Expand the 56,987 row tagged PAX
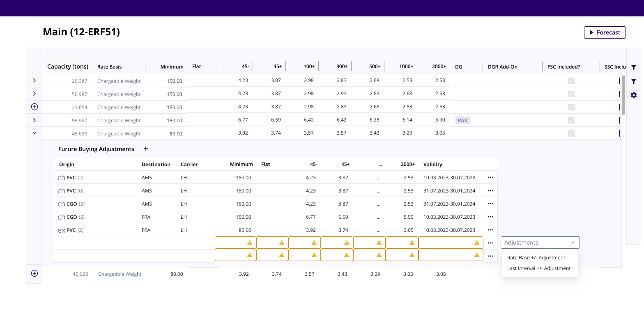The image size is (644, 332). (34, 120)
